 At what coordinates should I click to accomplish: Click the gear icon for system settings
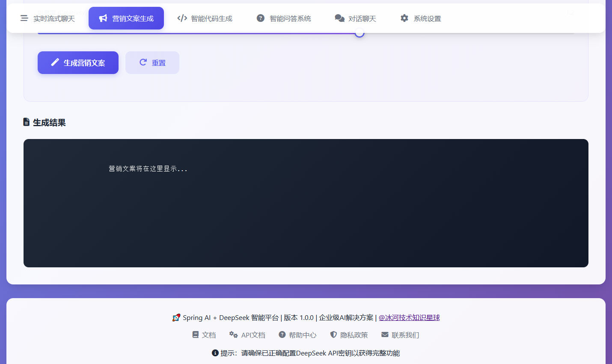point(404,18)
